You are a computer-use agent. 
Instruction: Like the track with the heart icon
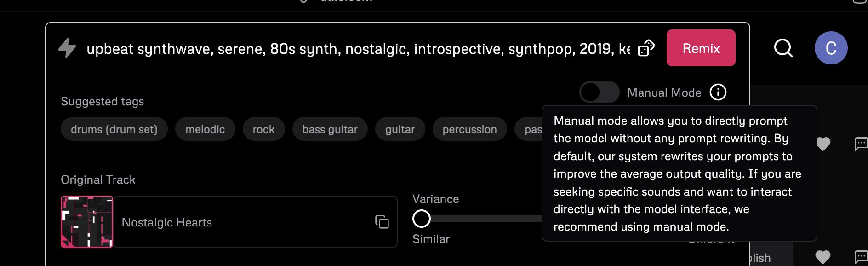[x=823, y=143]
